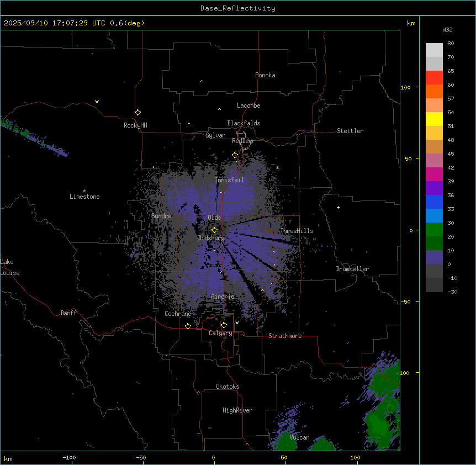This screenshot has width=476, height=465.
Task: Select the Blackfalds label
Action: point(244,123)
